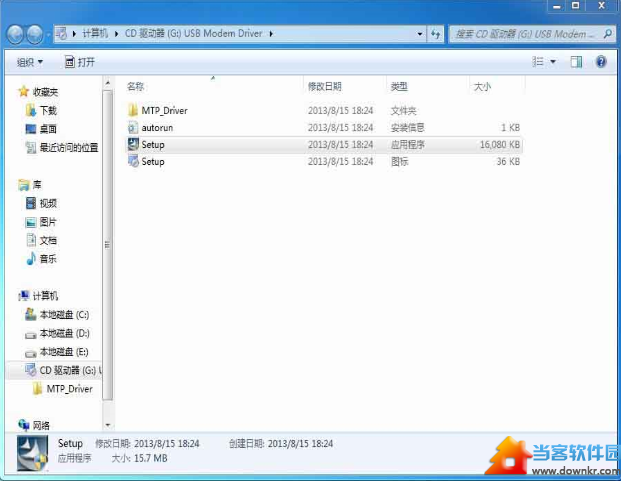Open 本地磁盘 (C:)

pyautogui.click(x=57, y=315)
